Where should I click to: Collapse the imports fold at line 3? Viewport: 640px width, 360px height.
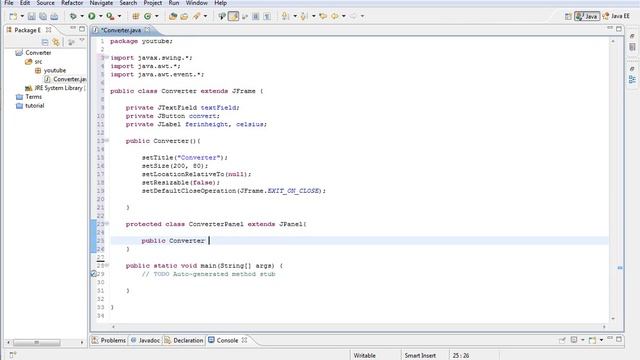click(107, 58)
